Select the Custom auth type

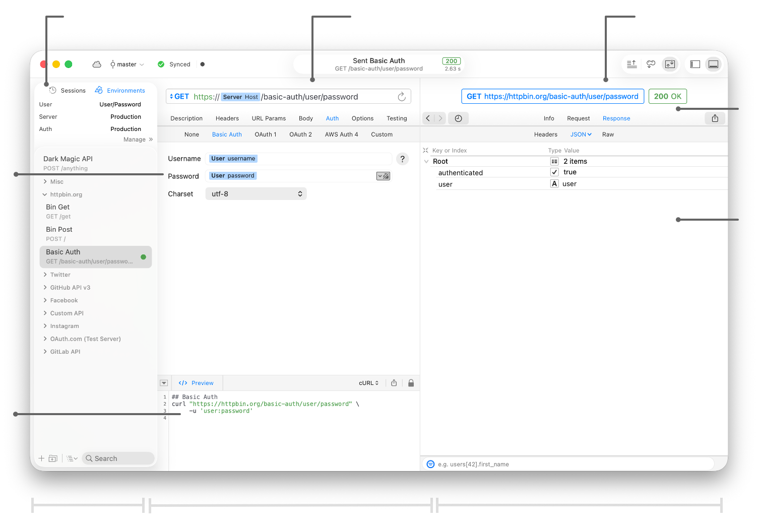[382, 135]
